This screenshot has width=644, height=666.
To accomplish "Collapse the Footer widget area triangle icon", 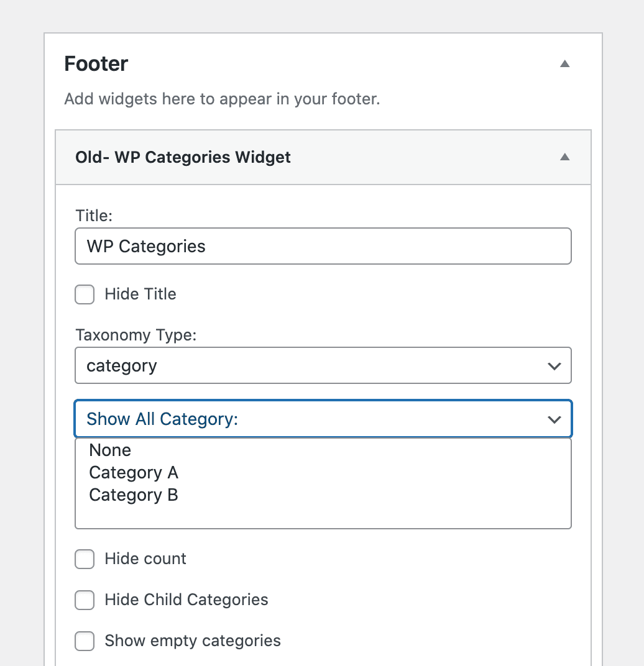I will click(564, 63).
